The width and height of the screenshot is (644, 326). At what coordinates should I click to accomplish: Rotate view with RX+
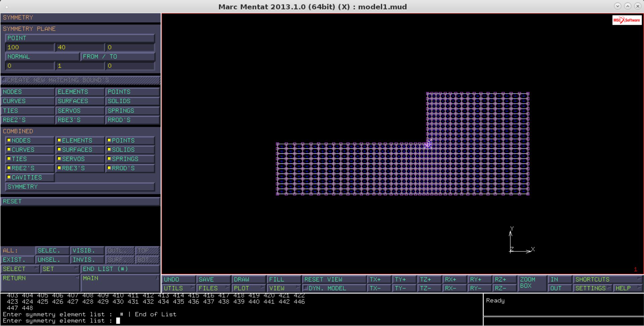point(455,279)
